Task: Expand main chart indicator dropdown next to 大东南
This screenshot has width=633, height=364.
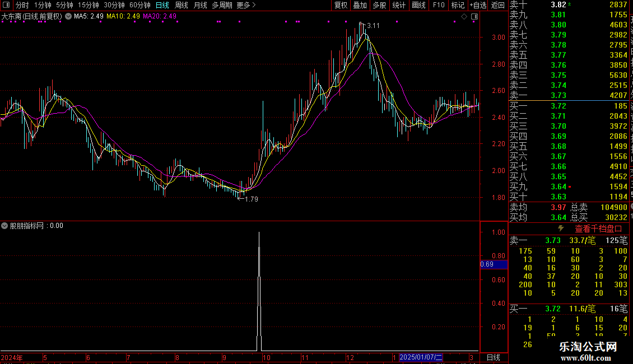Action: [x=68, y=16]
